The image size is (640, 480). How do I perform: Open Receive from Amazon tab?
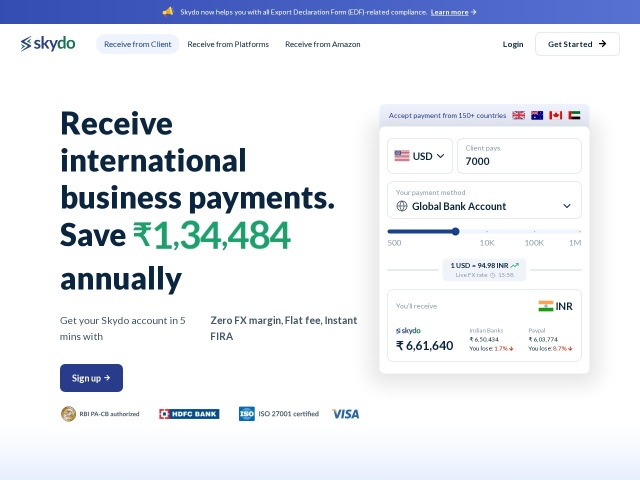coord(323,44)
